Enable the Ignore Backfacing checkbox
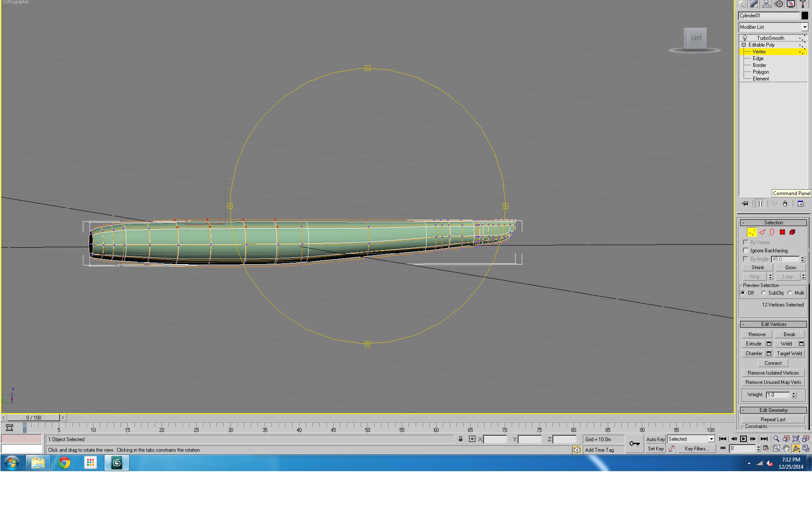Image resolution: width=812 pixels, height=508 pixels. point(746,251)
